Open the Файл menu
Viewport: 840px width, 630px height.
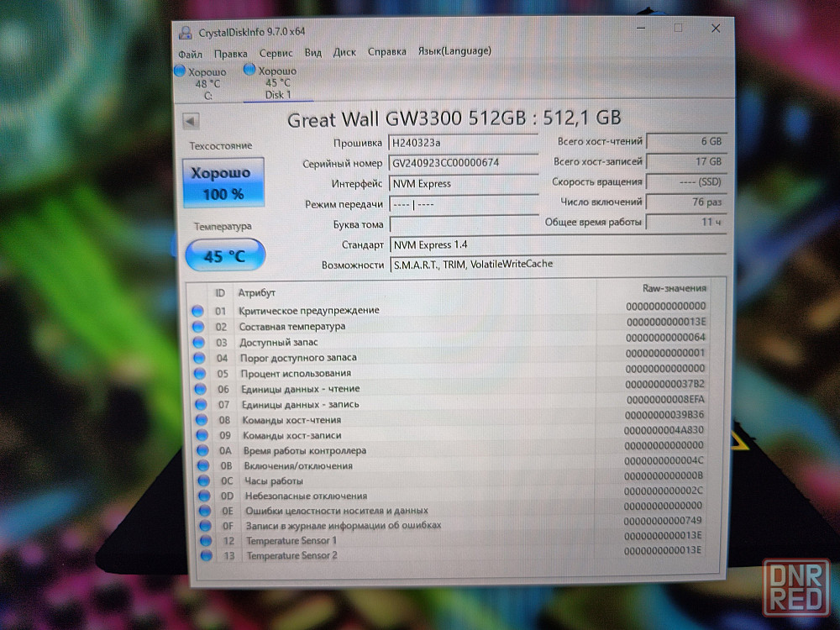190,54
